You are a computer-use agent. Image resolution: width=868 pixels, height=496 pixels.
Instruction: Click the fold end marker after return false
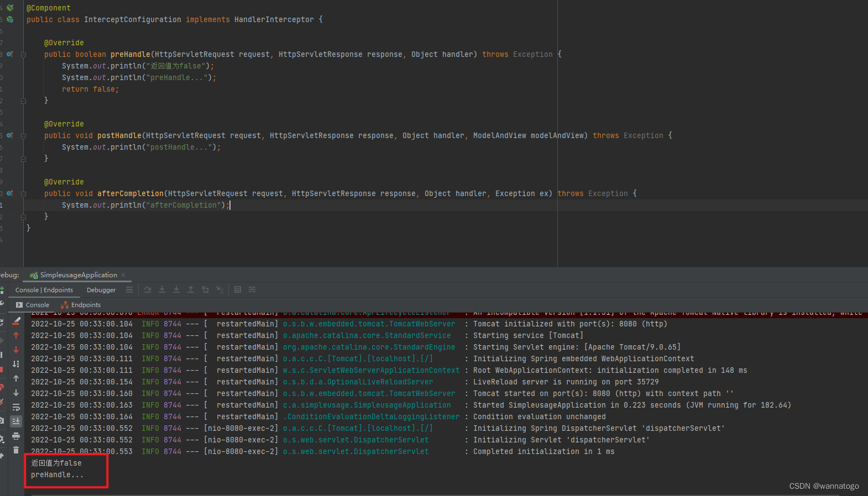click(24, 101)
